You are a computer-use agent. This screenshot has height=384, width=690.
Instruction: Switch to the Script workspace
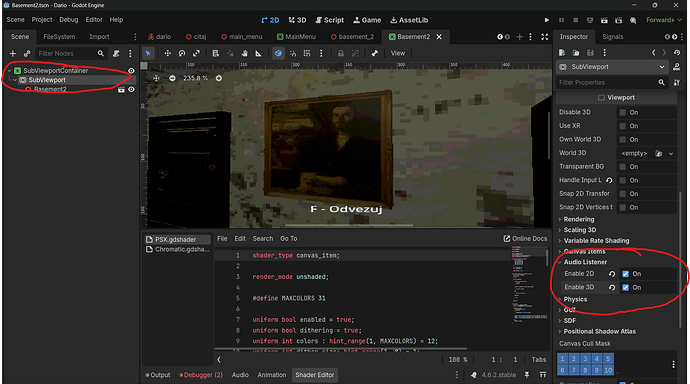click(330, 20)
